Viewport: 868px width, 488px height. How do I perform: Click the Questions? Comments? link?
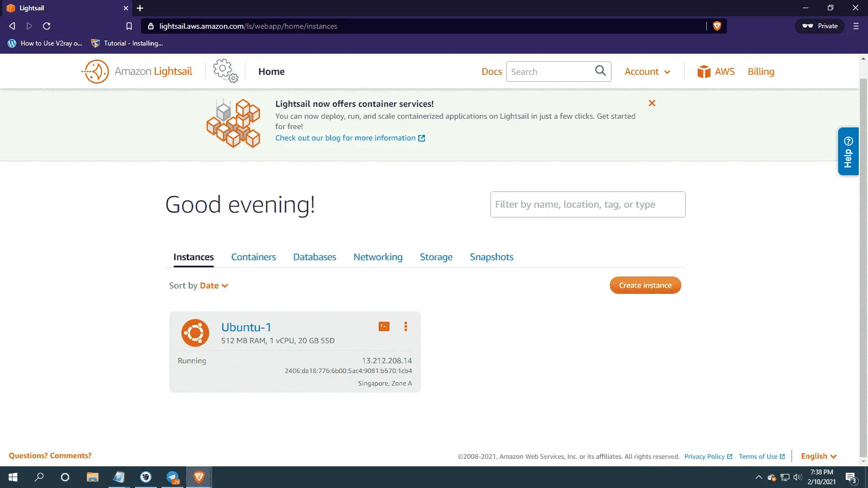pyautogui.click(x=50, y=455)
